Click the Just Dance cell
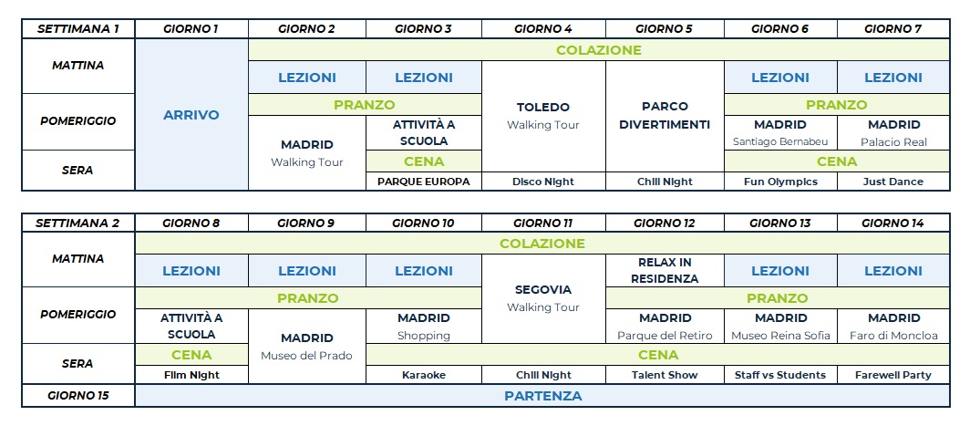 click(x=893, y=182)
